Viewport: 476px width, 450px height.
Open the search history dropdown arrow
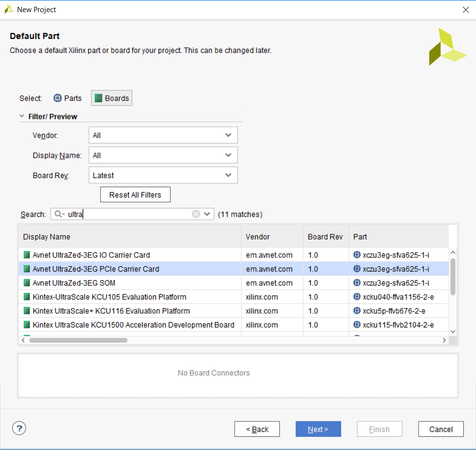207,214
